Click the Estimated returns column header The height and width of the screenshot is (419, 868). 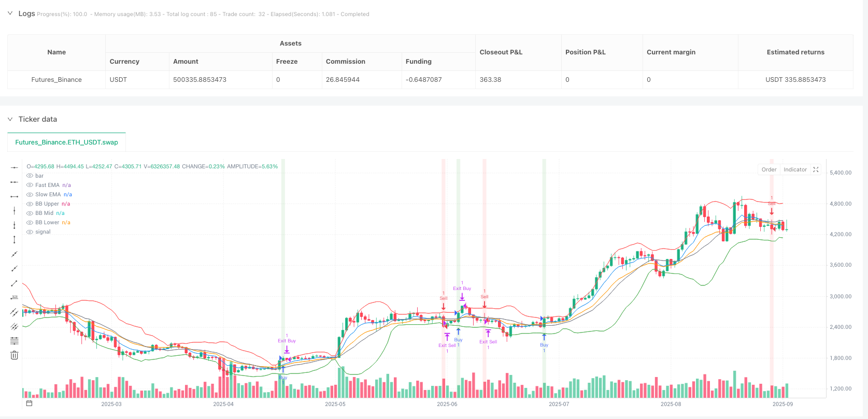coord(795,52)
